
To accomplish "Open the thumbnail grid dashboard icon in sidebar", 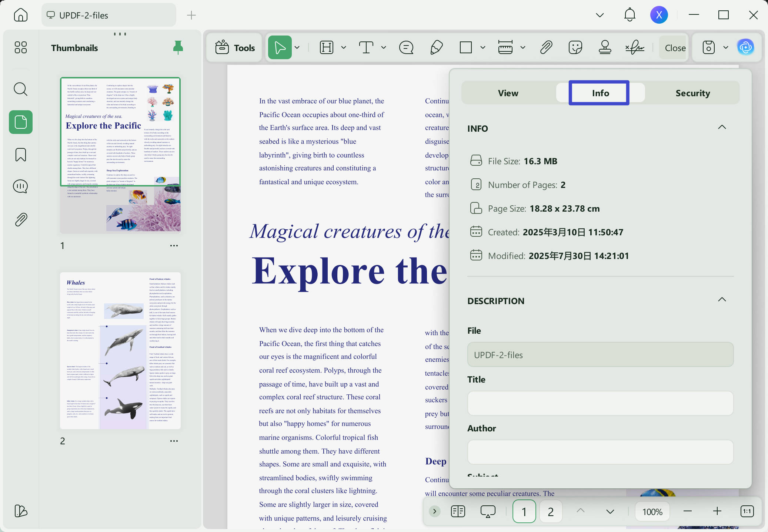I will click(x=21, y=47).
